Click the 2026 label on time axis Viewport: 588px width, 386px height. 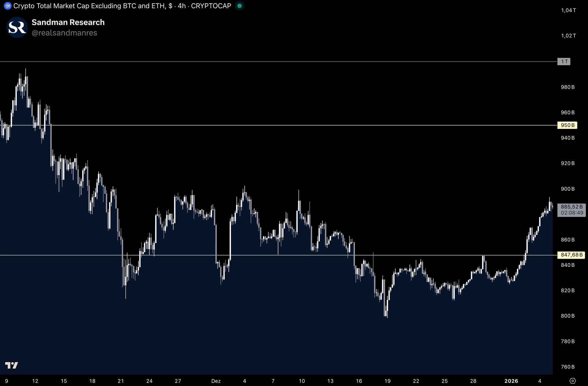511,381
